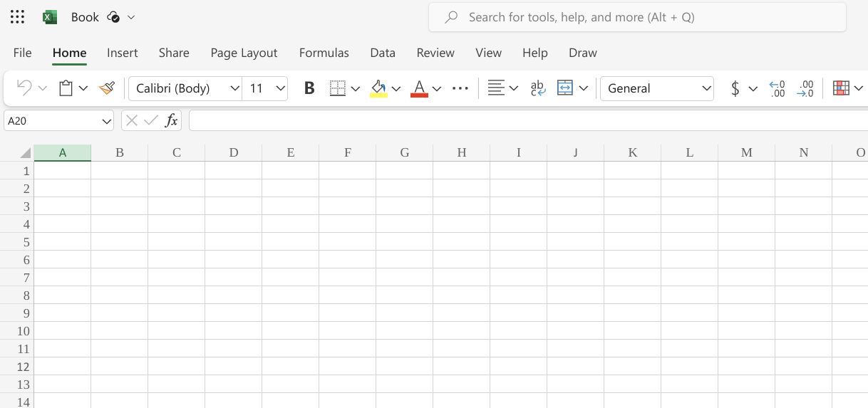Click the Format Painter brush icon
The height and width of the screenshot is (408, 868).
tap(107, 88)
